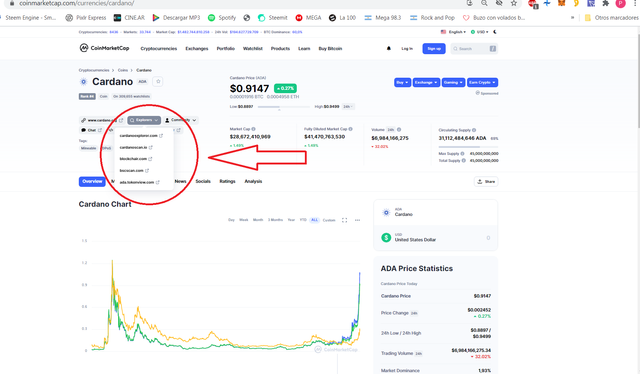Open the Pixlr Express bookmark
Image resolution: width=640 pixels, height=374 pixels.
(86, 18)
